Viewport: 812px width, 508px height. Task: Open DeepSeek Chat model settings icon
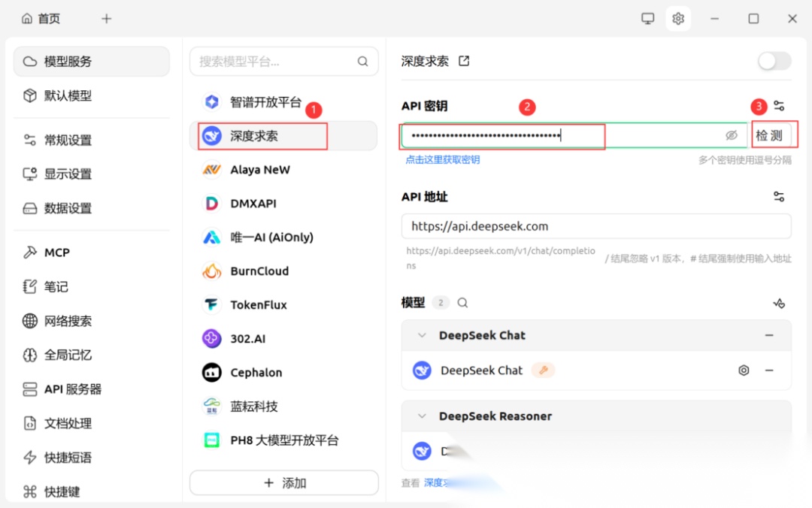pos(744,370)
